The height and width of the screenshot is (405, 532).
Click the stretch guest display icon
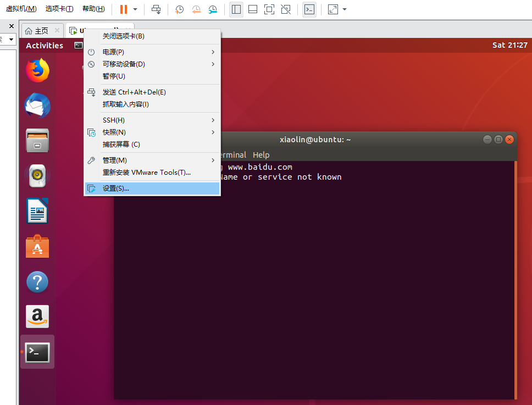click(333, 9)
